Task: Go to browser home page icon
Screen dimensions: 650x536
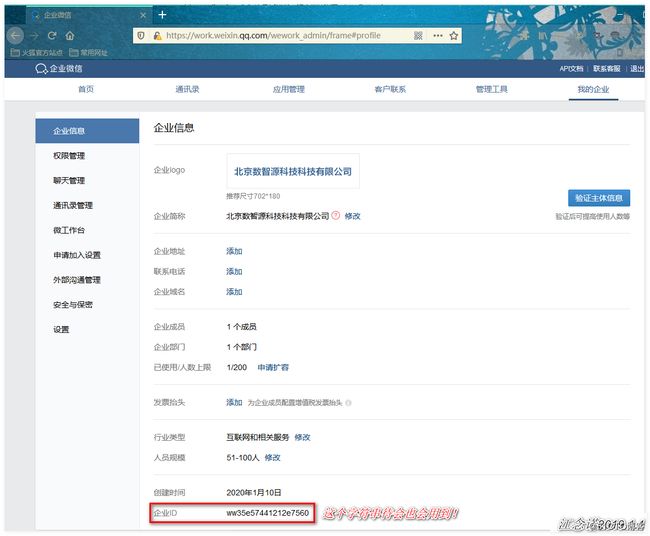Action: point(70,36)
